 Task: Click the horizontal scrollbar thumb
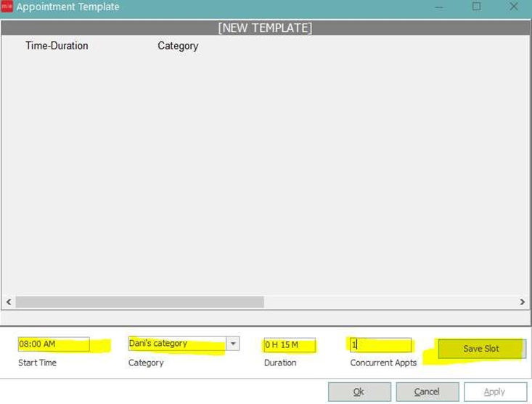tap(139, 302)
